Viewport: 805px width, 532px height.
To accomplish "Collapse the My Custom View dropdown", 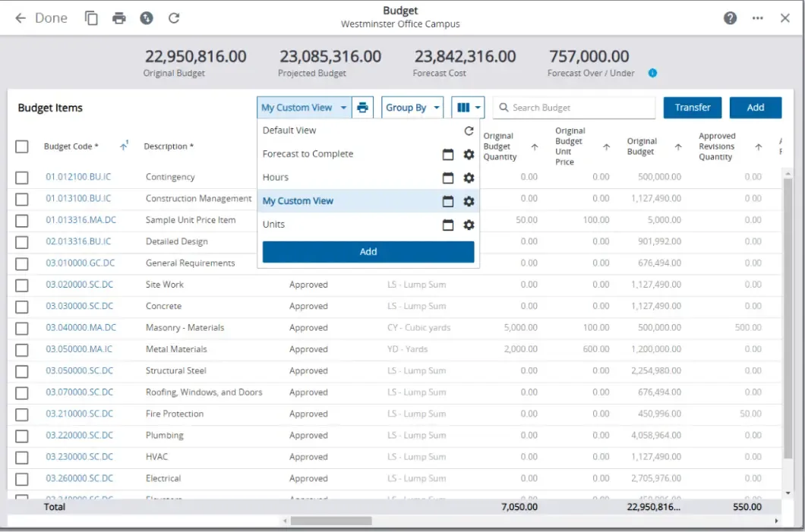I will click(x=305, y=108).
